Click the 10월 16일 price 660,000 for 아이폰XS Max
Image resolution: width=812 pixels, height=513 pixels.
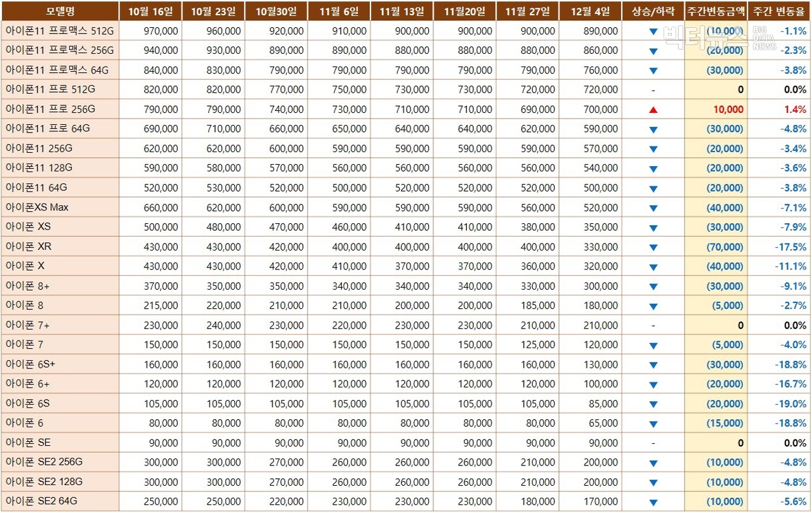point(160,208)
